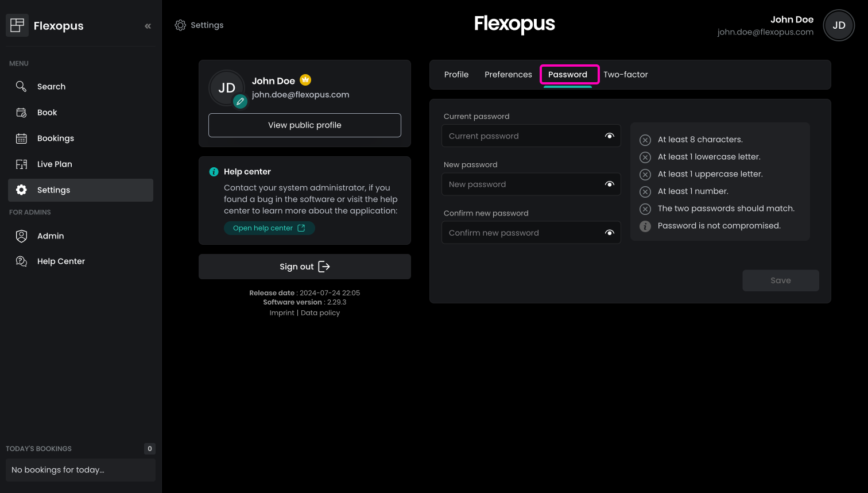The width and height of the screenshot is (868, 493).
Task: Click the Admin shield icon
Action: [21, 236]
